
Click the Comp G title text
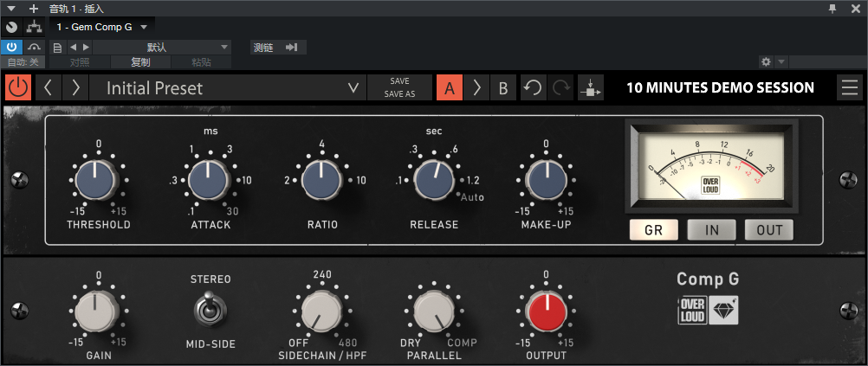click(708, 279)
